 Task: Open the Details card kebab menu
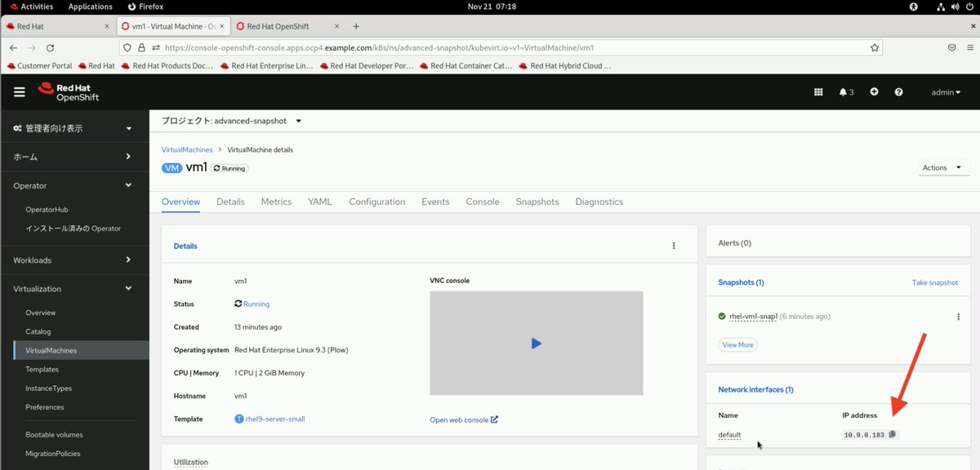674,246
